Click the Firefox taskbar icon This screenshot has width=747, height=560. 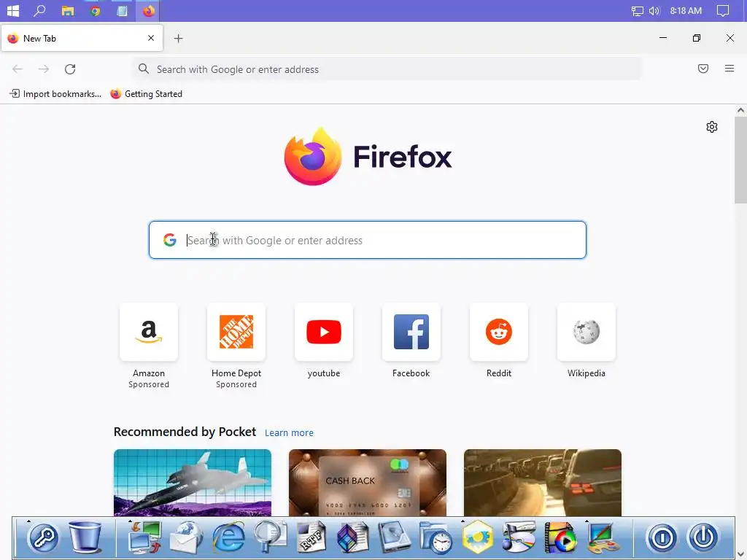click(x=149, y=10)
